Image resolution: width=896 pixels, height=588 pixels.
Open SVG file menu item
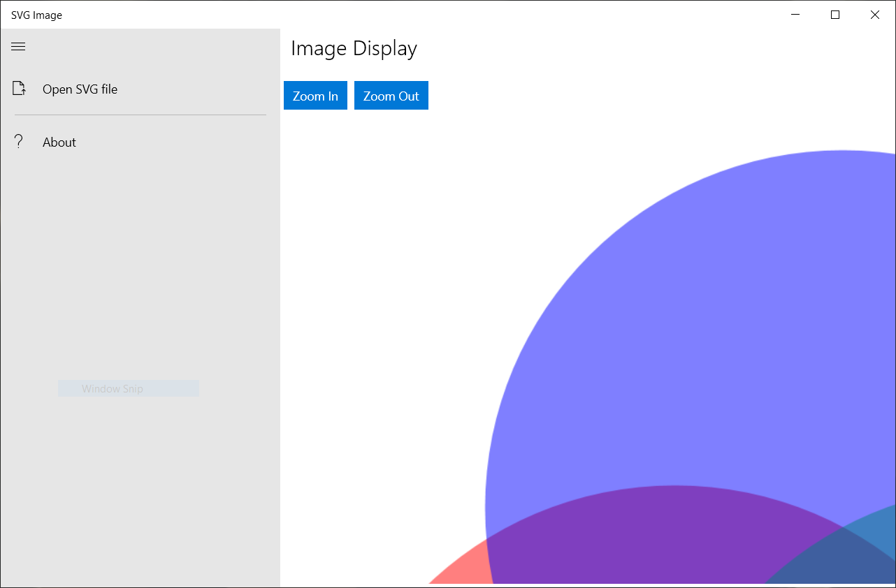140,89
